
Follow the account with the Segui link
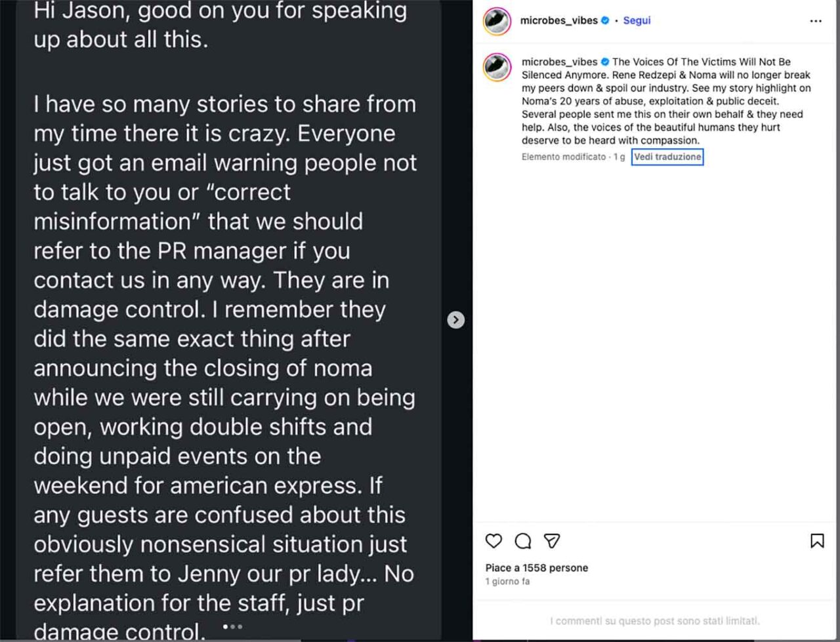(637, 20)
